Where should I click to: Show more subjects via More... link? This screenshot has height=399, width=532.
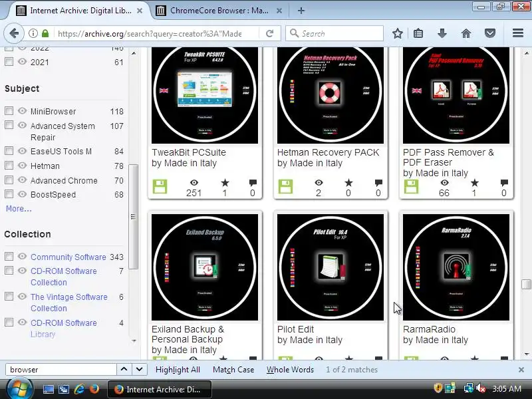coord(19,209)
